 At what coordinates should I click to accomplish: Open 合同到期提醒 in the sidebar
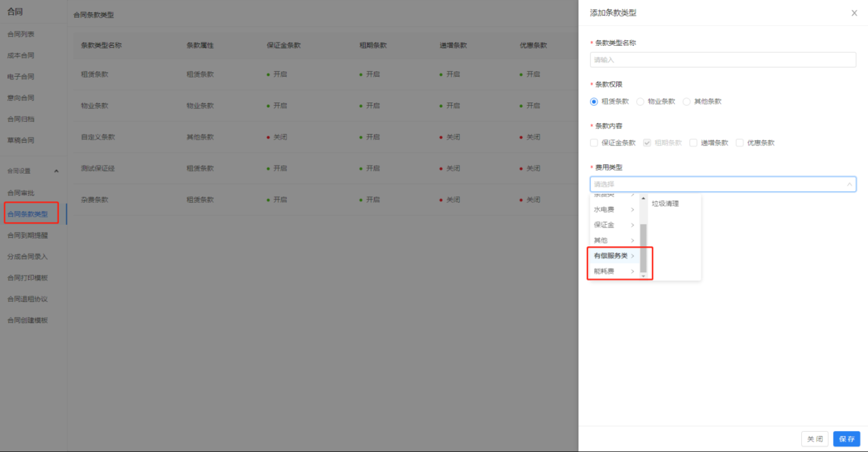click(28, 236)
